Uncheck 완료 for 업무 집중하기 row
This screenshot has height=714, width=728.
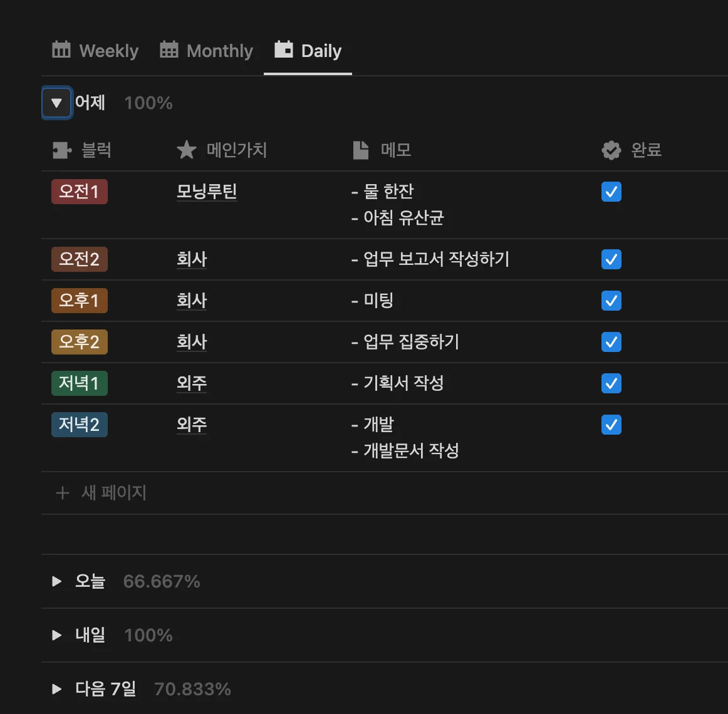point(611,342)
